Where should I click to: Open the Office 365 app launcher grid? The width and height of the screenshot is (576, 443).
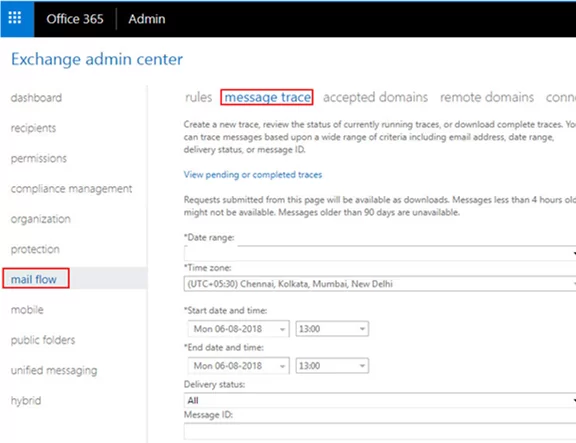[15, 18]
